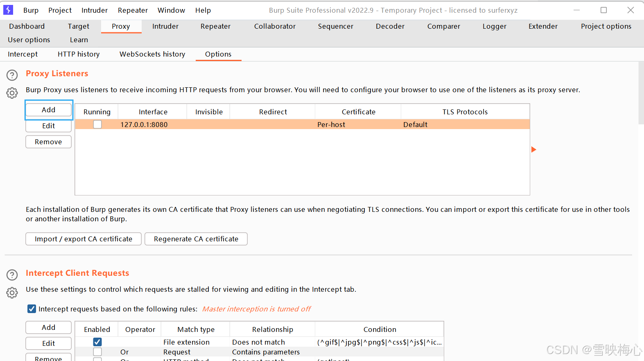
Task: Select the 127.0.0.1:8080 listener row
Action: pyautogui.click(x=303, y=124)
